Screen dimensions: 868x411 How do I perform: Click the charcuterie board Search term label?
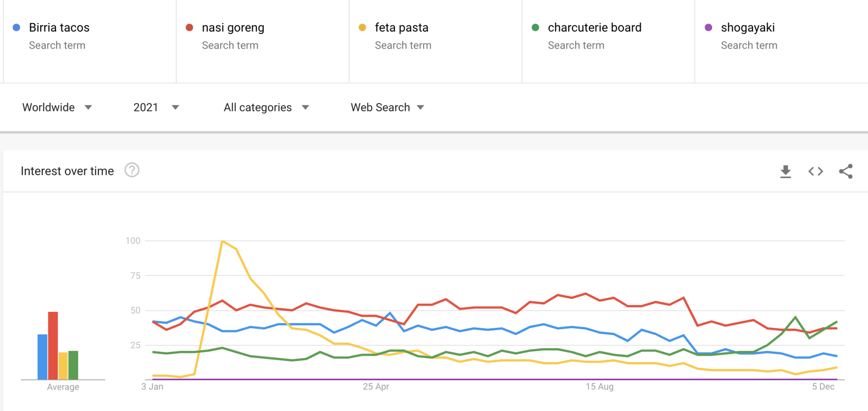[x=576, y=45]
